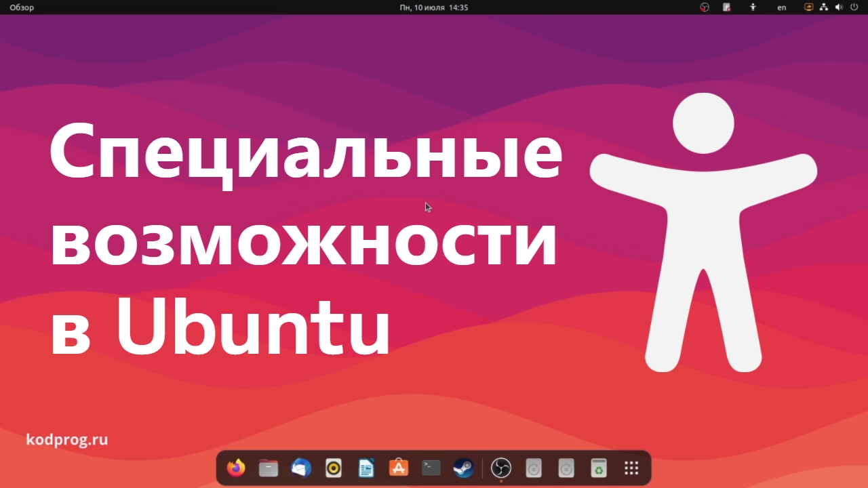Open the Обзор activities overview
The width and height of the screenshot is (868, 488).
22,7
